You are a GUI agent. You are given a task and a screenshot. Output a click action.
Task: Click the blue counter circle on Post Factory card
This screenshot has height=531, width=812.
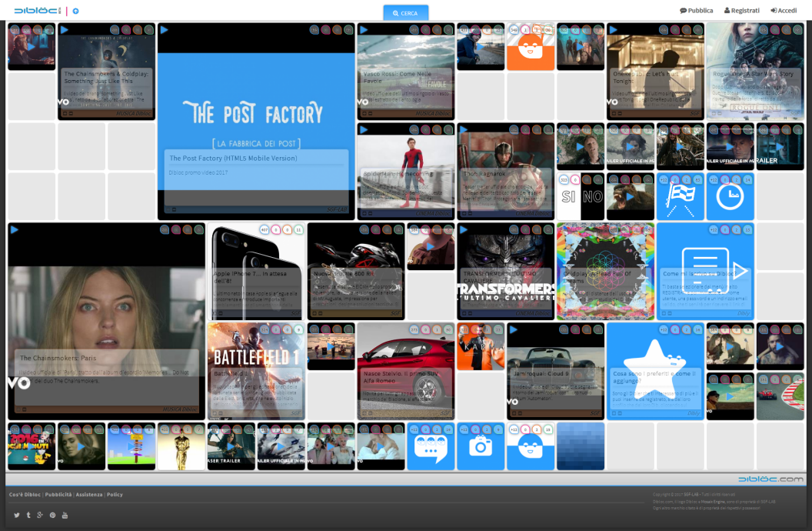pyautogui.click(x=314, y=30)
